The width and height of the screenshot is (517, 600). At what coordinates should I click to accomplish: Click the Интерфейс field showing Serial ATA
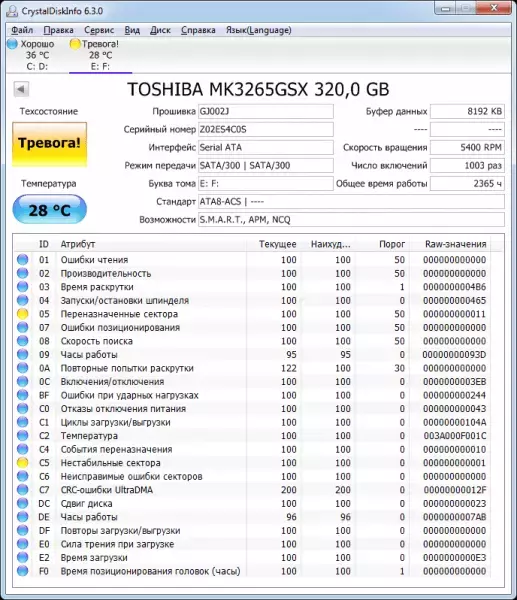[x=266, y=147]
